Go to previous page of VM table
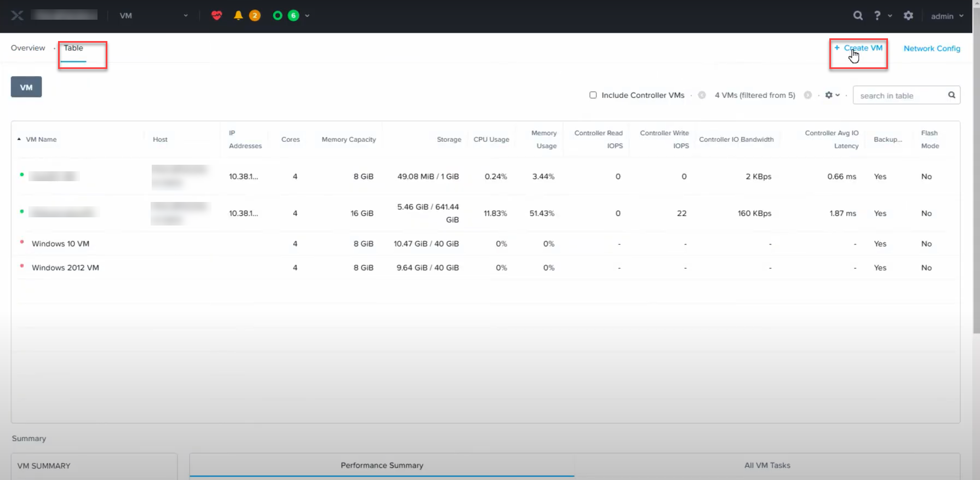980x480 pixels. tap(702, 95)
